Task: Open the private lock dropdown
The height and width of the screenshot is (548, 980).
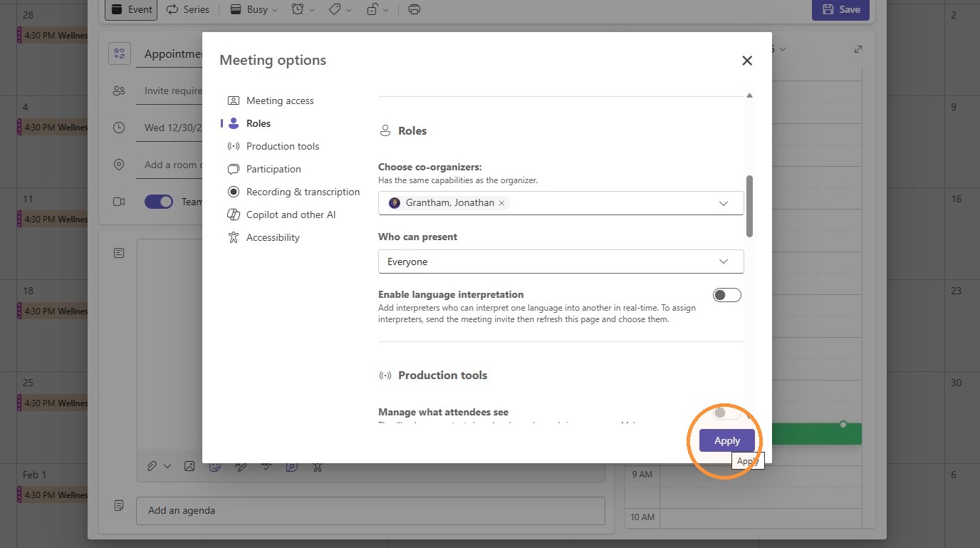Action: click(377, 9)
